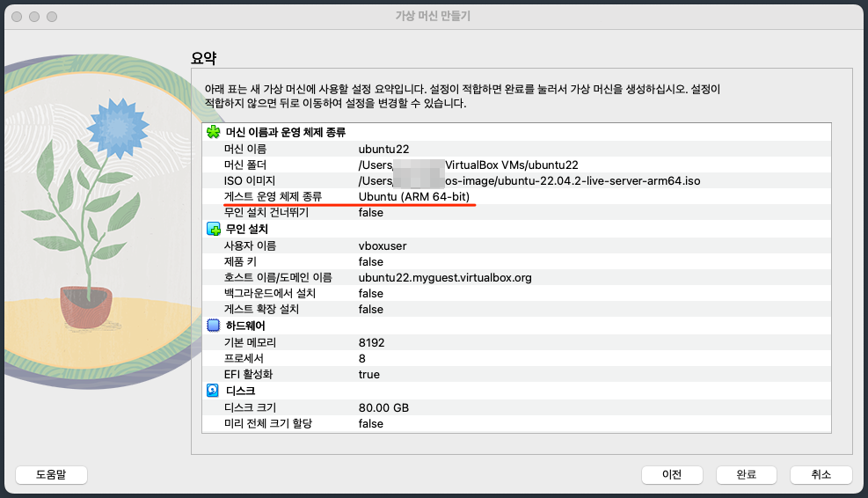The image size is (868, 498).
Task: Click the ubuntu-22.04.2-live-server-arm64.iso path
Action: tap(573, 180)
